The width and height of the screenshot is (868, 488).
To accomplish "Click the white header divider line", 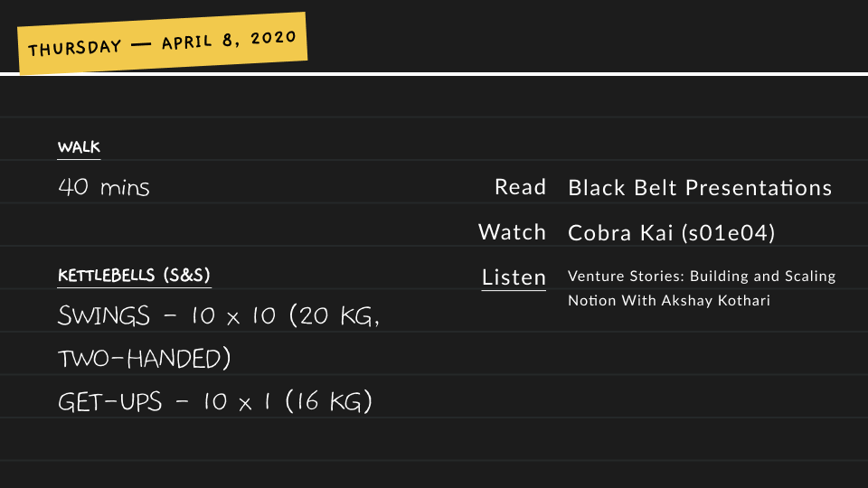I will (434, 74).
